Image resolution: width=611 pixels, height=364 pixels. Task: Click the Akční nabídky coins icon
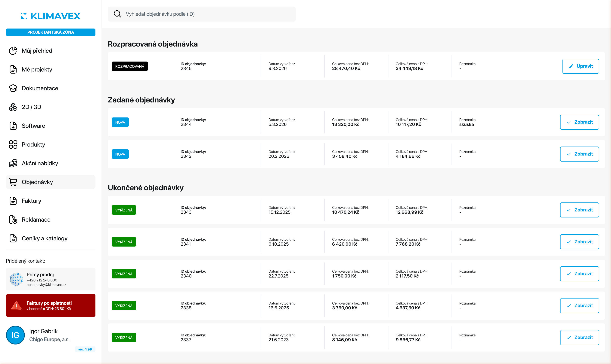coord(13,163)
